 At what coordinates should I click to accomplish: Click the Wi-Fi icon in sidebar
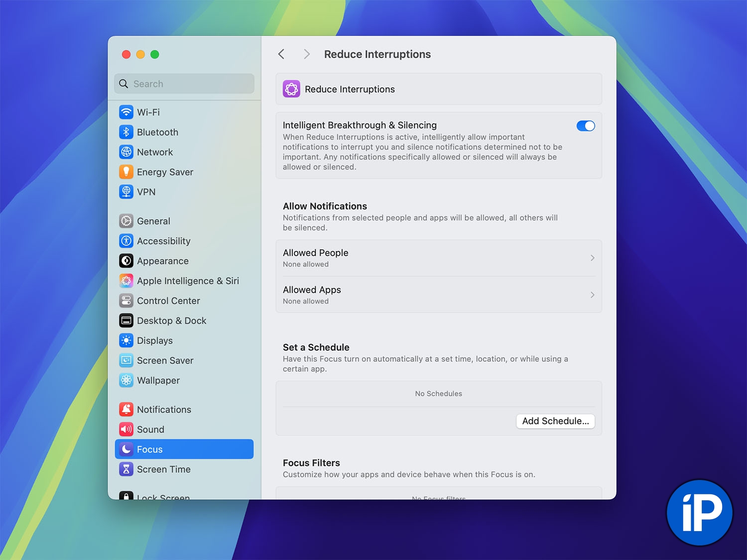pyautogui.click(x=126, y=112)
